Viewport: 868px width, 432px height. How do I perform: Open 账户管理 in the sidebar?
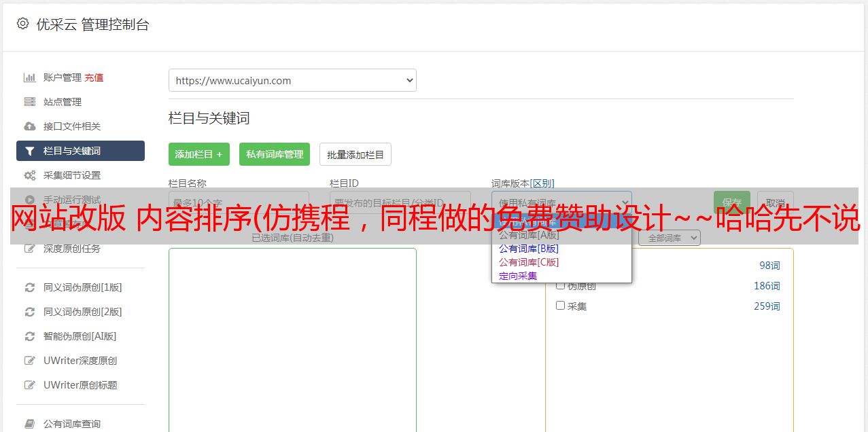[x=63, y=77]
